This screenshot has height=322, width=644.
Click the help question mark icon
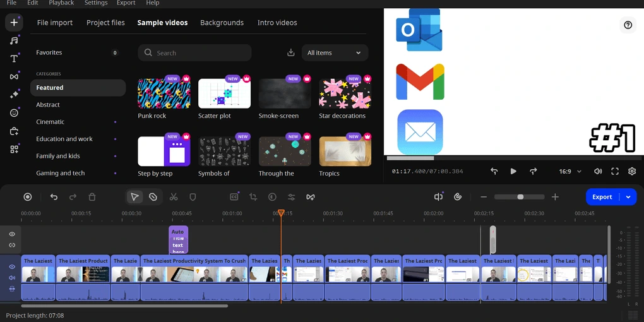pyautogui.click(x=628, y=25)
